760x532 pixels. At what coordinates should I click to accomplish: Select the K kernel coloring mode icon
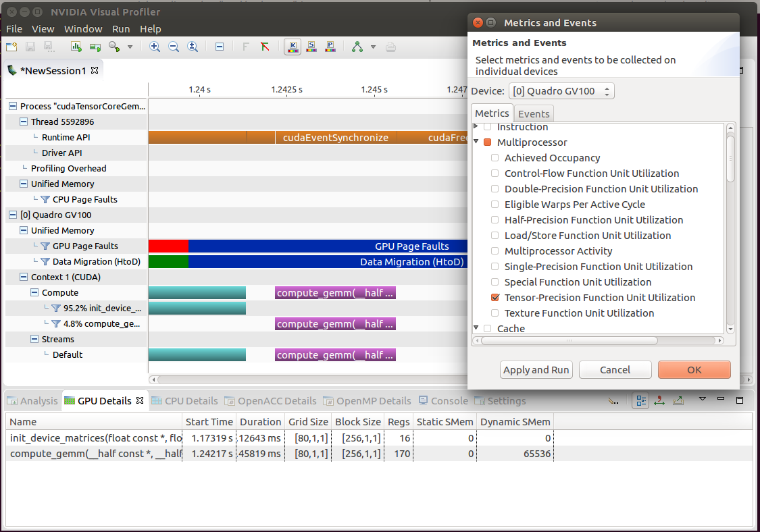[292, 46]
